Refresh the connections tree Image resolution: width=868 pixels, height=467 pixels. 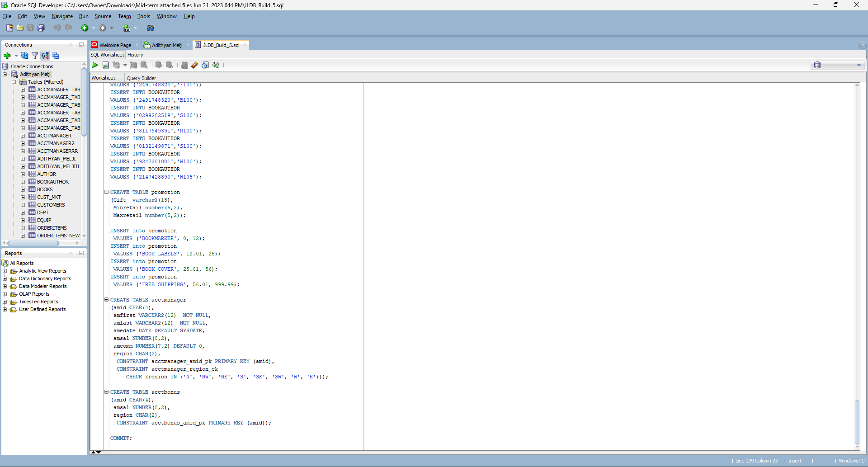(25, 56)
